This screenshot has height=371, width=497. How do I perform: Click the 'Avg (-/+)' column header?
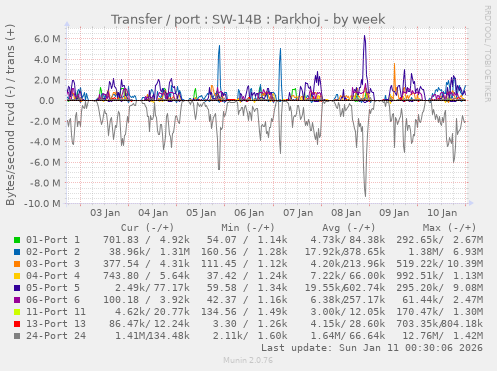click(x=349, y=228)
